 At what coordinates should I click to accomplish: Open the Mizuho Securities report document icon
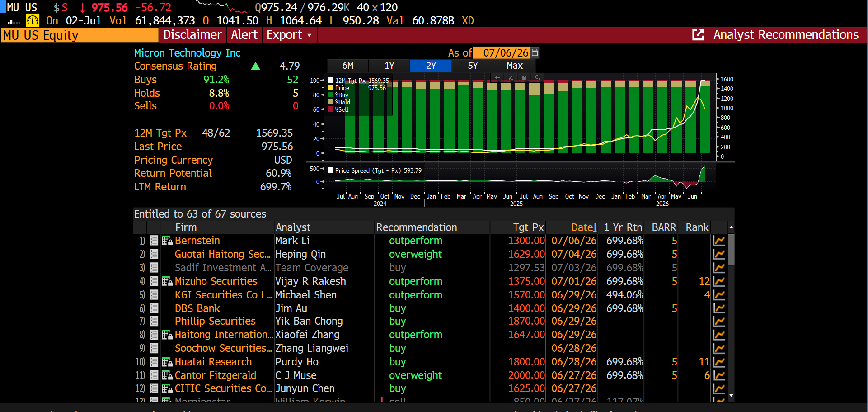(154, 281)
